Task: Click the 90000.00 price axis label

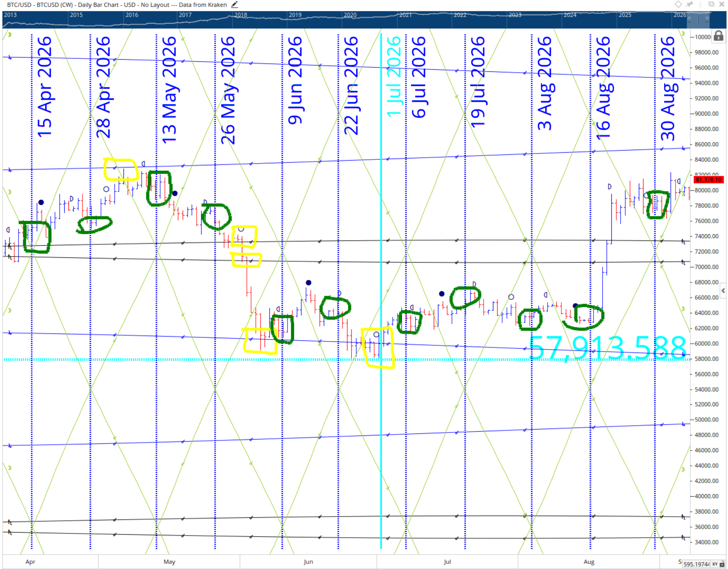Action: [x=706, y=114]
